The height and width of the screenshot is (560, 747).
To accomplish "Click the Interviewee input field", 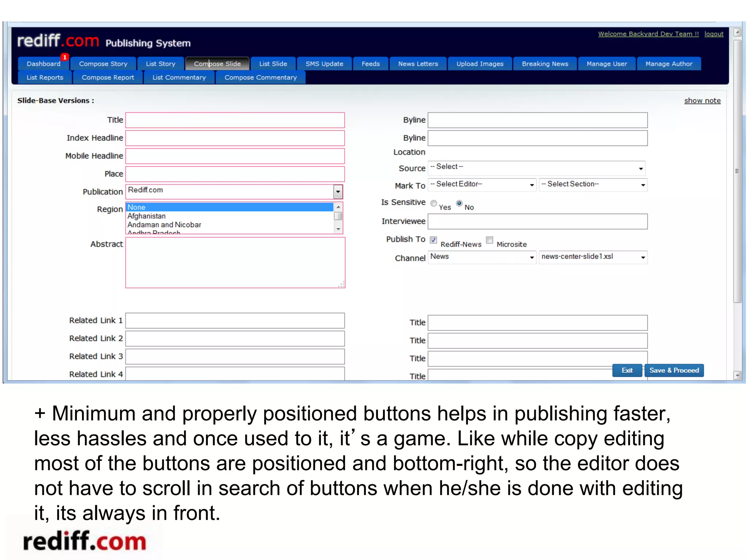I will pyautogui.click(x=538, y=222).
